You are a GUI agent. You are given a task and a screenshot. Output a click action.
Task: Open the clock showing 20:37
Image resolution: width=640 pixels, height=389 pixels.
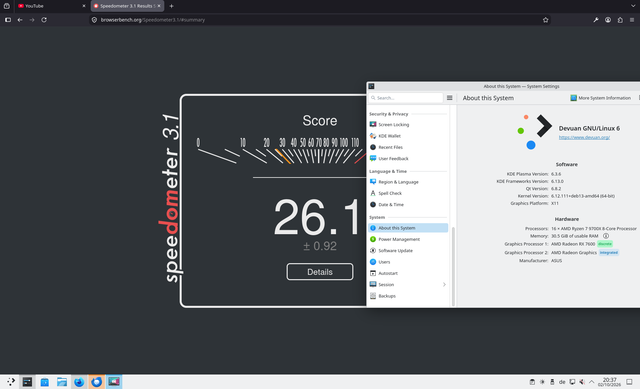[609, 382]
